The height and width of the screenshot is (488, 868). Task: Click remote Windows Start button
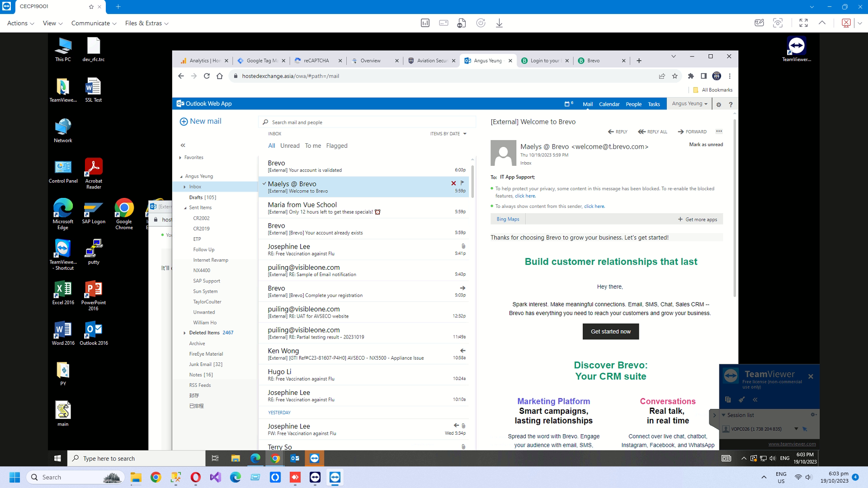tap(57, 458)
